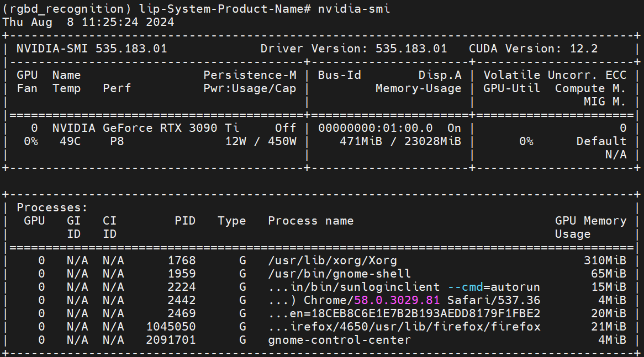Click the 471MiB / 23028MiB memory usage
This screenshot has width=644, height=357.
(x=400, y=141)
